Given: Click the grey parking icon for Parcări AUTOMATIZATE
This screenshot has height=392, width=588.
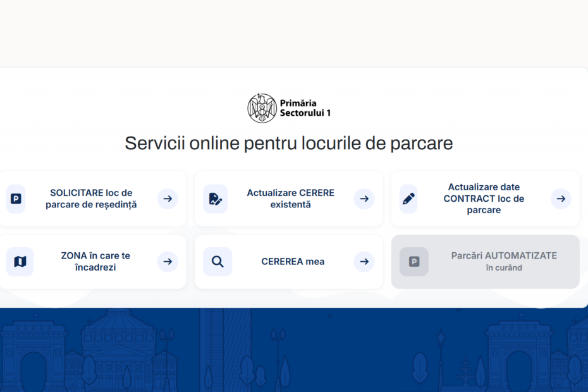Looking at the screenshot, I should pos(414,262).
